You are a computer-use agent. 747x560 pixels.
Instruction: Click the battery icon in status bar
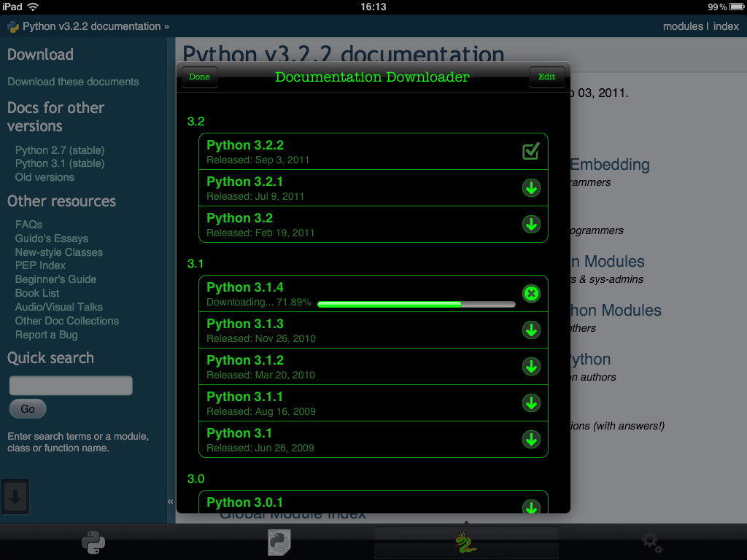click(x=737, y=7)
